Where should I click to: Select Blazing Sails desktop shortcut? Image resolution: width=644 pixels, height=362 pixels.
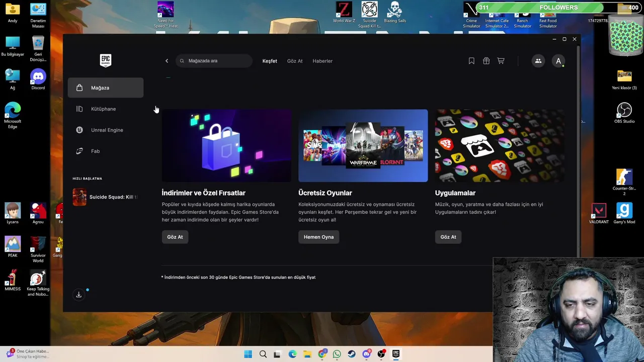pyautogui.click(x=395, y=13)
